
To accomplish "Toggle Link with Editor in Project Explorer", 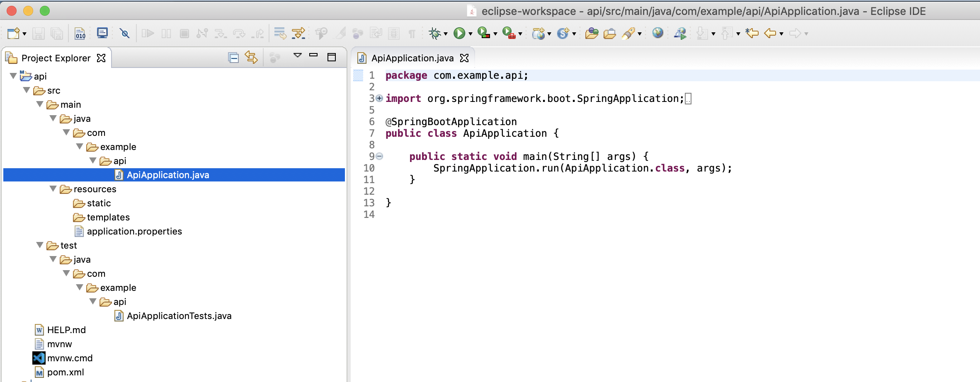I will click(251, 58).
